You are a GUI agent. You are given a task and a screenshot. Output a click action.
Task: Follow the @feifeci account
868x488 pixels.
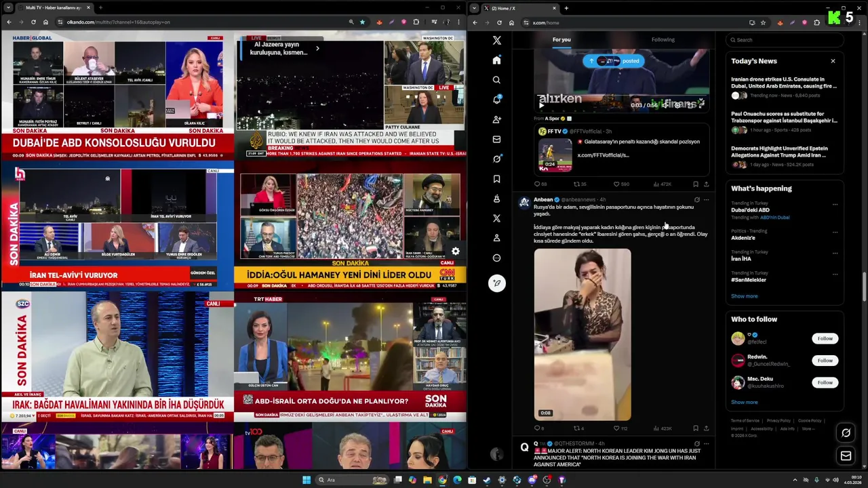[825, 338]
